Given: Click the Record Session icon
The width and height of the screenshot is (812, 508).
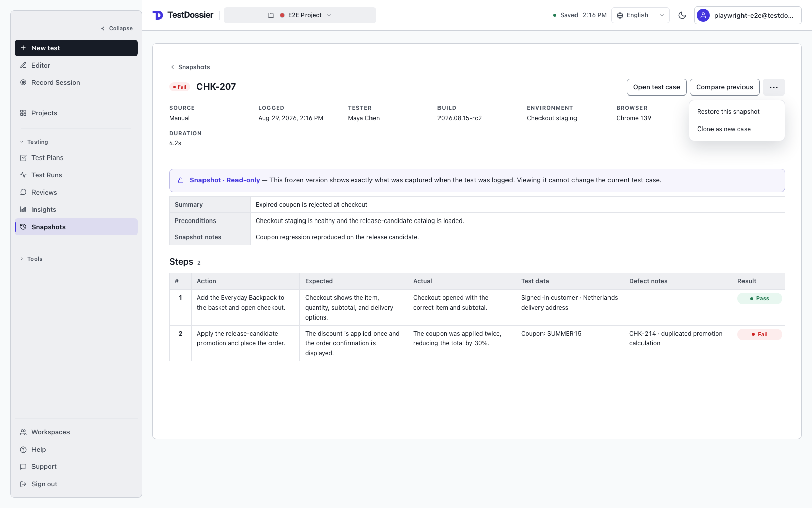Looking at the screenshot, I should pos(23,82).
